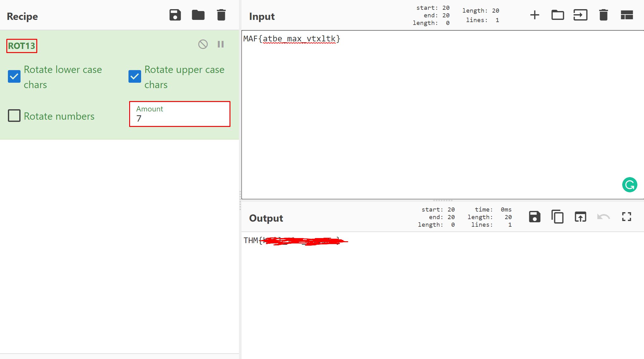The height and width of the screenshot is (359, 644).
Task: Uncheck Rotate upper case chars
Action: 135,76
